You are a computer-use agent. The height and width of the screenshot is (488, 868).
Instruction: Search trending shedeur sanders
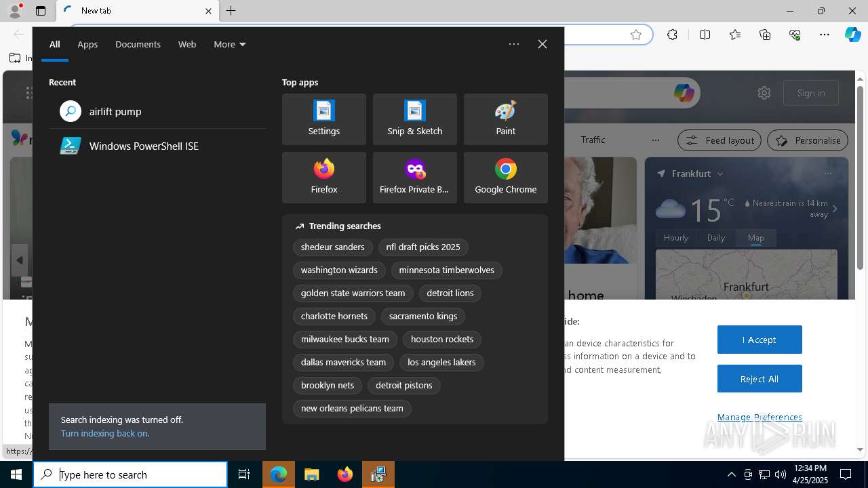click(333, 247)
